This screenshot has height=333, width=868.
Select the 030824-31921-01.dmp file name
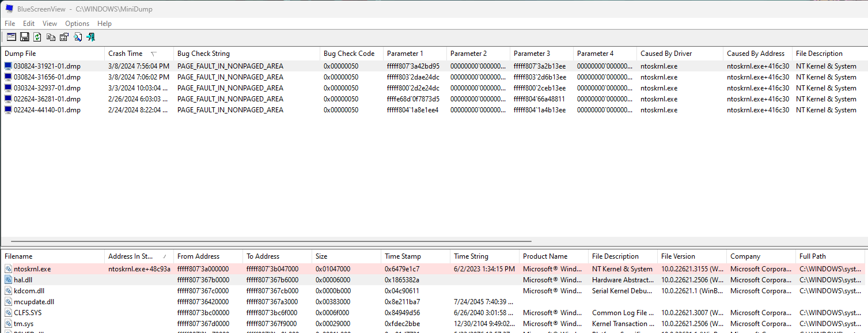[x=47, y=66]
